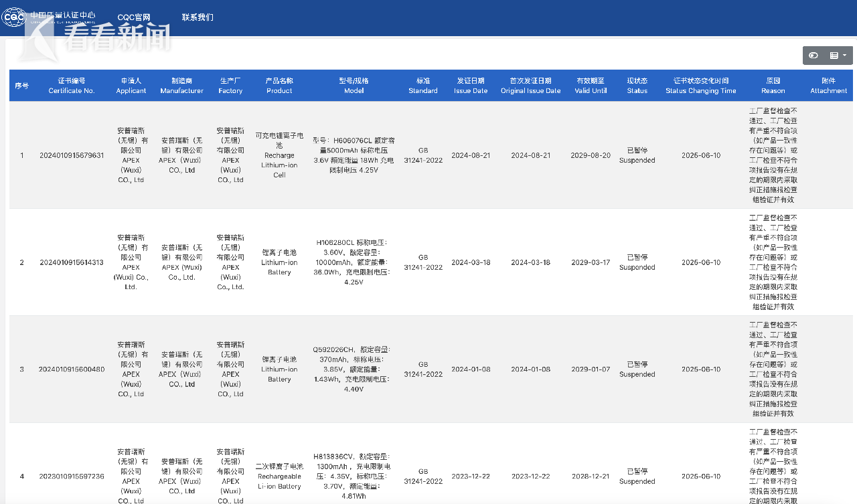Click the 序号 column header

(x=21, y=86)
